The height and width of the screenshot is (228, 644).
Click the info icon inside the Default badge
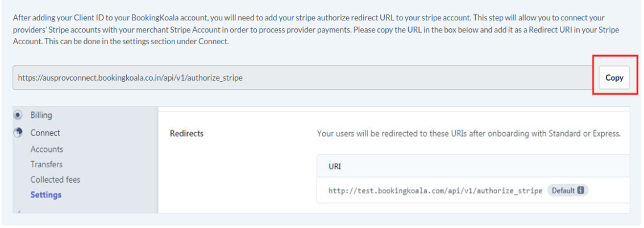pyautogui.click(x=580, y=191)
